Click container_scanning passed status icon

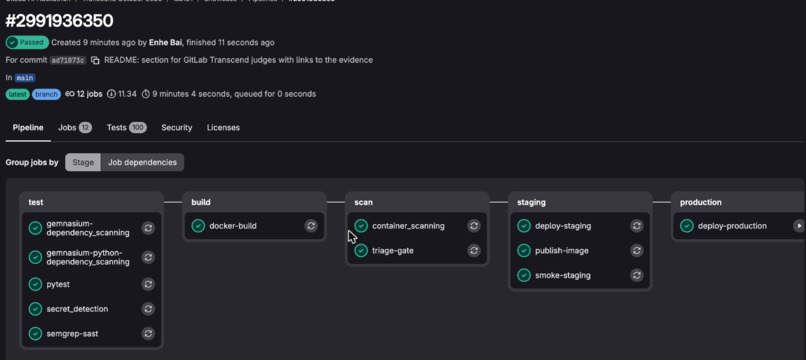click(x=361, y=226)
